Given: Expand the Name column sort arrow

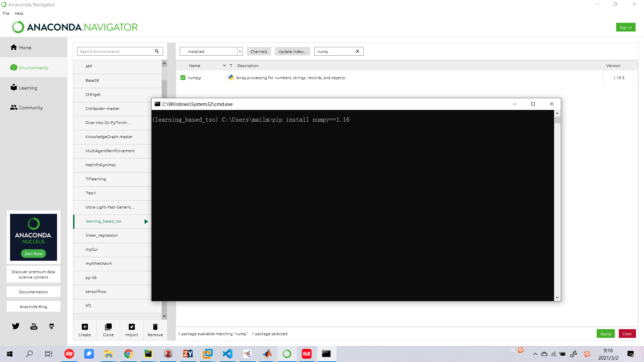Looking at the screenshot, I should click(x=224, y=66).
